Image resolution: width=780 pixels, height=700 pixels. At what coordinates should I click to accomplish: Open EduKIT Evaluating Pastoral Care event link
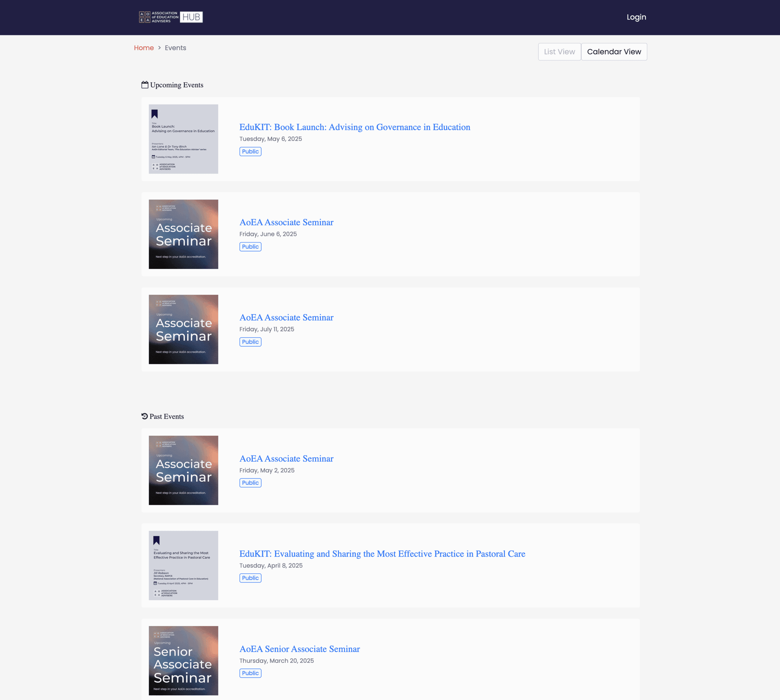click(382, 554)
